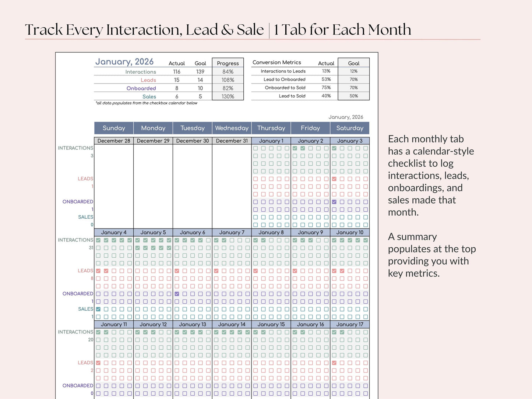Select the Wednesday column header

(232, 128)
